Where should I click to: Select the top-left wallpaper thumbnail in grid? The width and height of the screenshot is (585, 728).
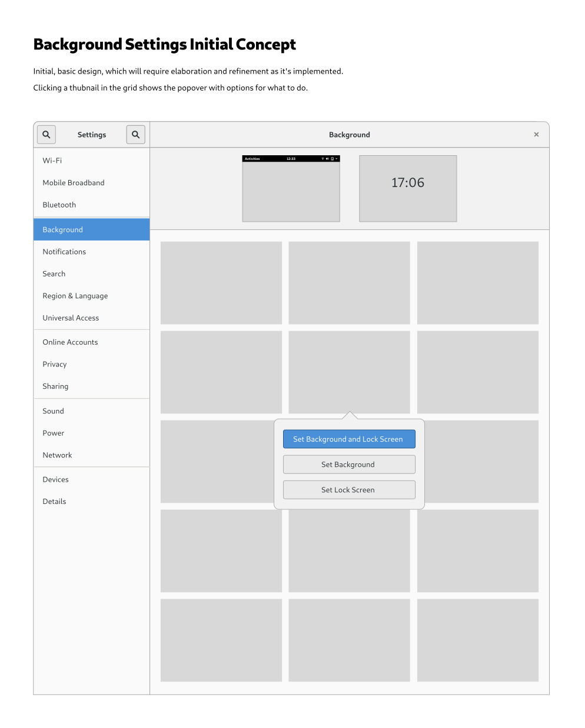coord(221,283)
